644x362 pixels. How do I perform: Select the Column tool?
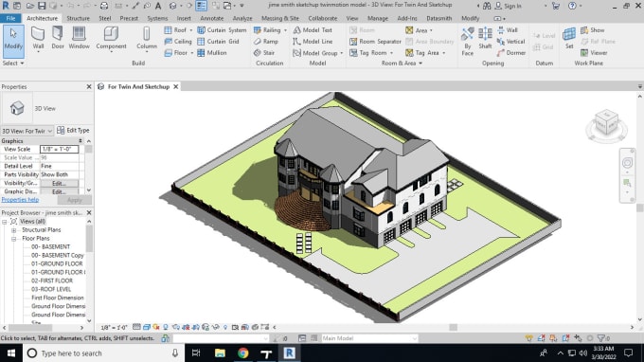[x=147, y=38]
